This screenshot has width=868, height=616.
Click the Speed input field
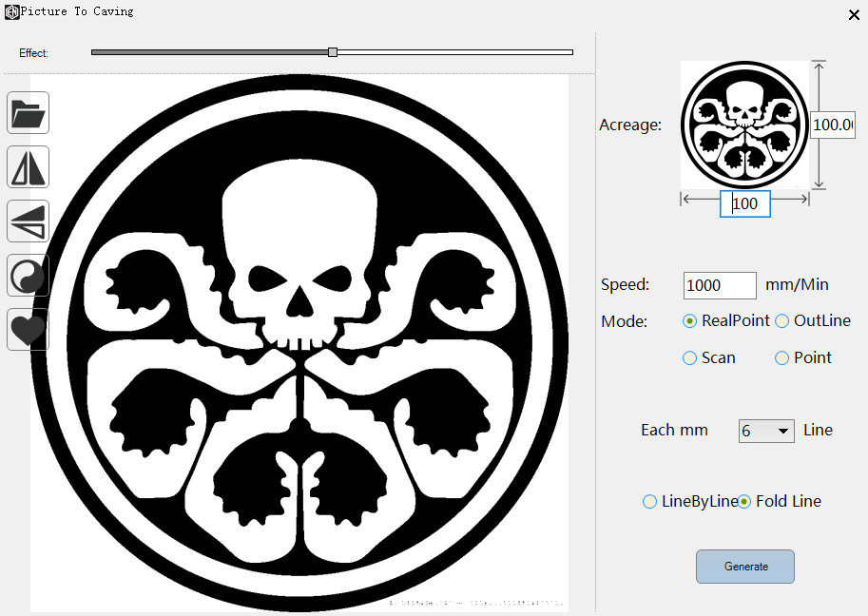720,285
